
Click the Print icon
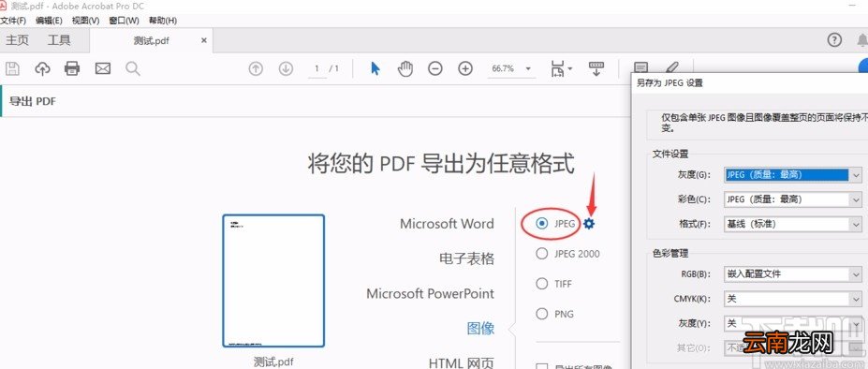pyautogui.click(x=72, y=68)
